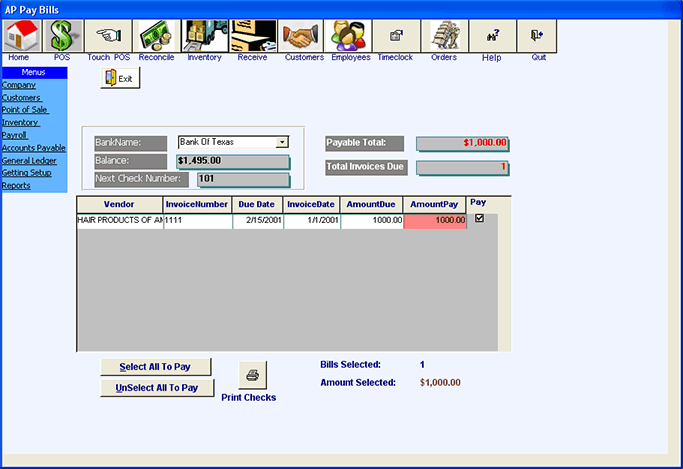Image resolution: width=683 pixels, height=469 pixels.
Task: Uncheck Pay checkbox for invoice 1111
Action: click(479, 218)
